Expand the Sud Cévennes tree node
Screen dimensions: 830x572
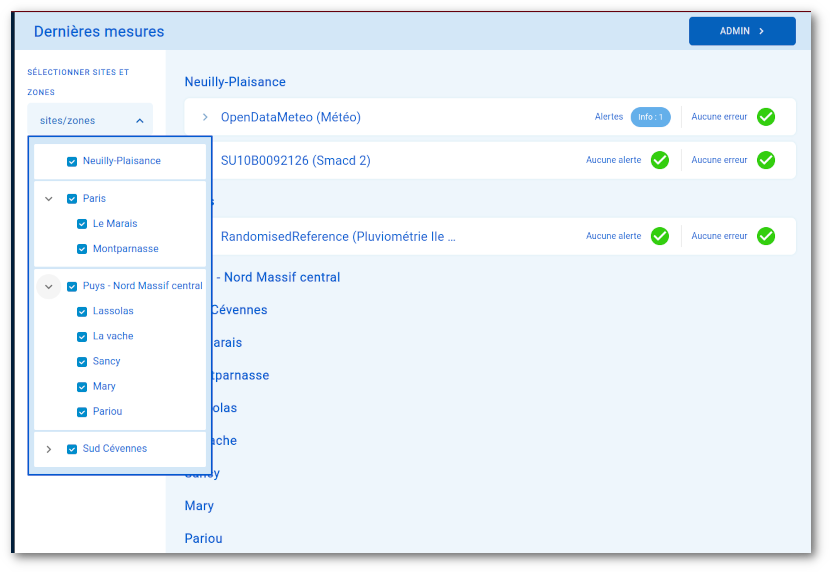pos(49,449)
